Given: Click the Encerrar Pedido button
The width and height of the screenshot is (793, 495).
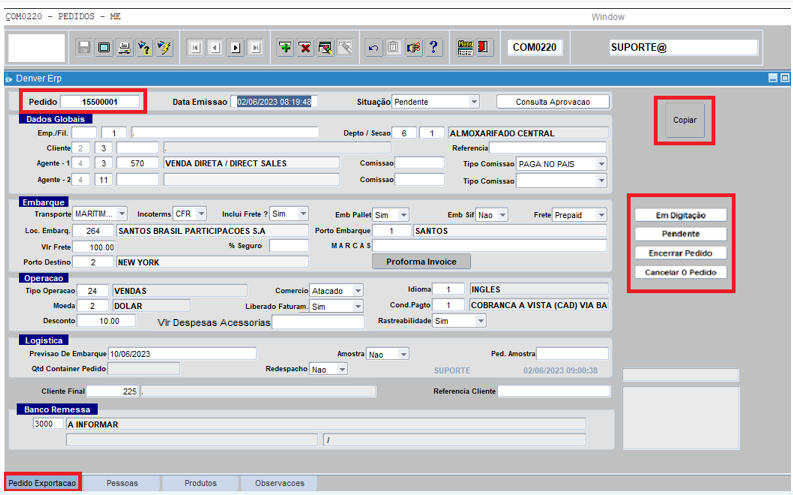Looking at the screenshot, I should [681, 253].
